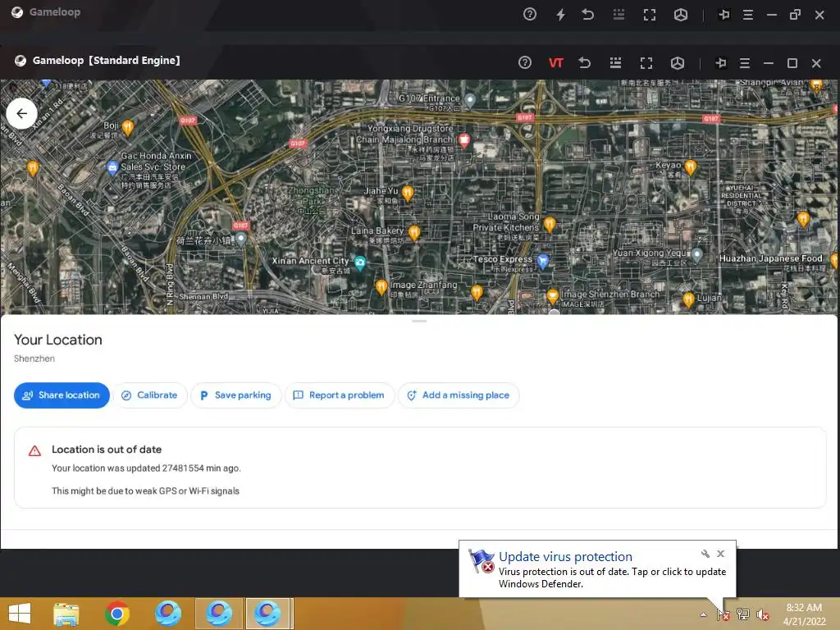Pin the Standard Engine window
The image size is (840, 630).
721,62
